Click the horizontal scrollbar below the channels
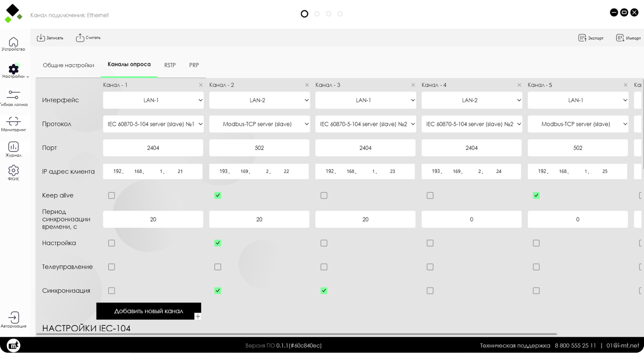This screenshot has width=644, height=353. pyautogui.click(x=296, y=334)
